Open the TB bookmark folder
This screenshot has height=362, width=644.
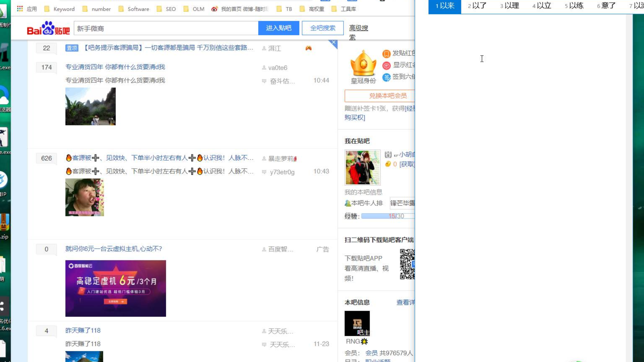coord(284,9)
